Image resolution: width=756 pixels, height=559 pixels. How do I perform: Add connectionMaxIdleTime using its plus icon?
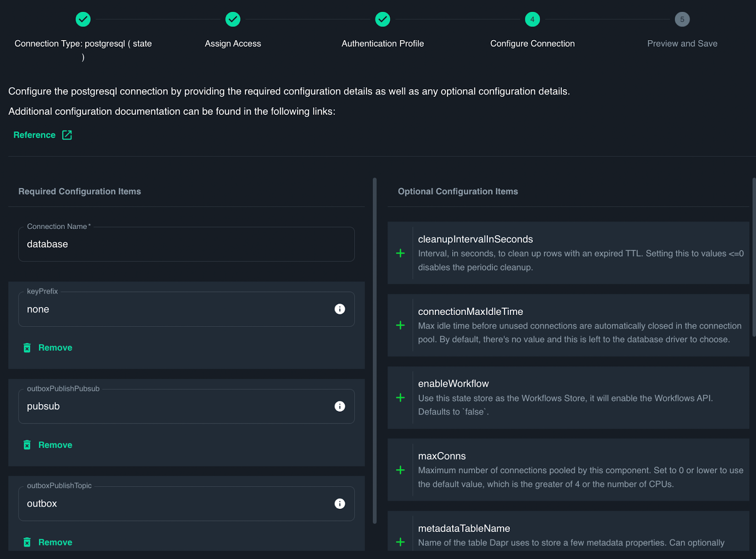click(400, 326)
